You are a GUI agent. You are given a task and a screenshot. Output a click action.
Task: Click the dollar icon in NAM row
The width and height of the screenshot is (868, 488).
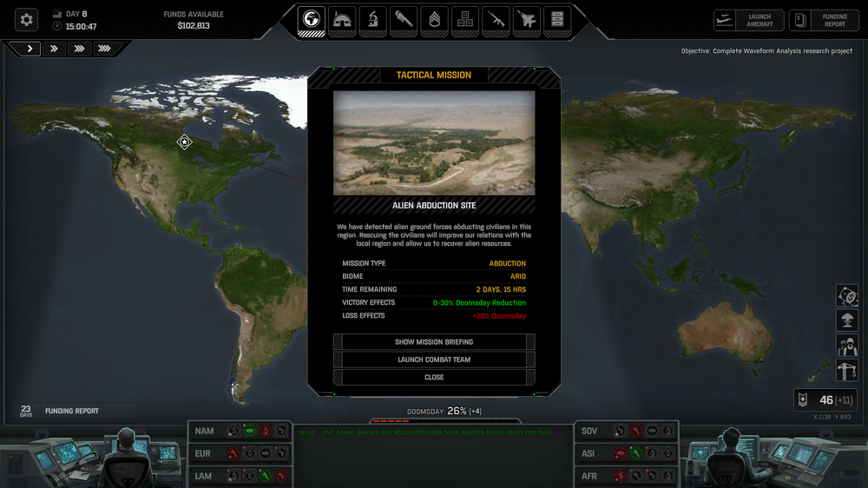[233, 431]
